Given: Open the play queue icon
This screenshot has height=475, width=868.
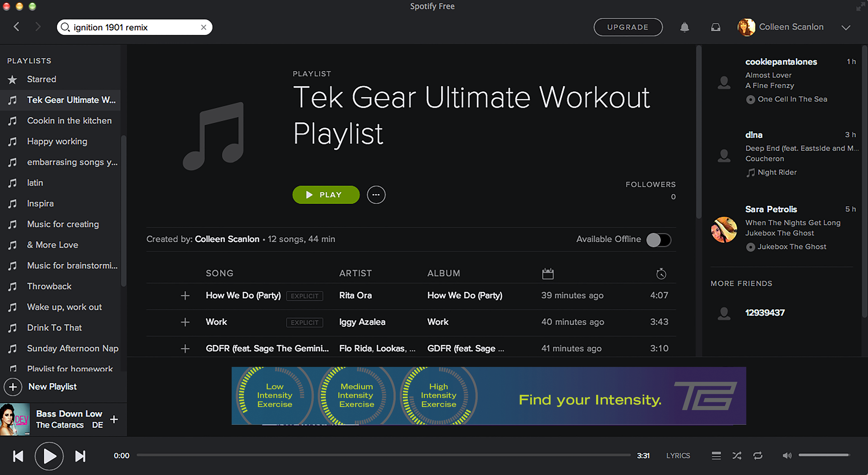Looking at the screenshot, I should [x=716, y=456].
